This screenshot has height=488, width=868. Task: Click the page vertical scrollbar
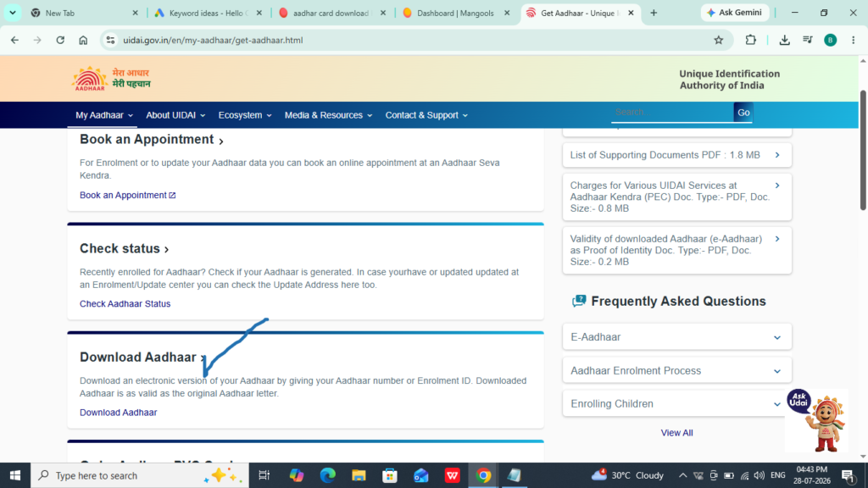click(x=862, y=149)
